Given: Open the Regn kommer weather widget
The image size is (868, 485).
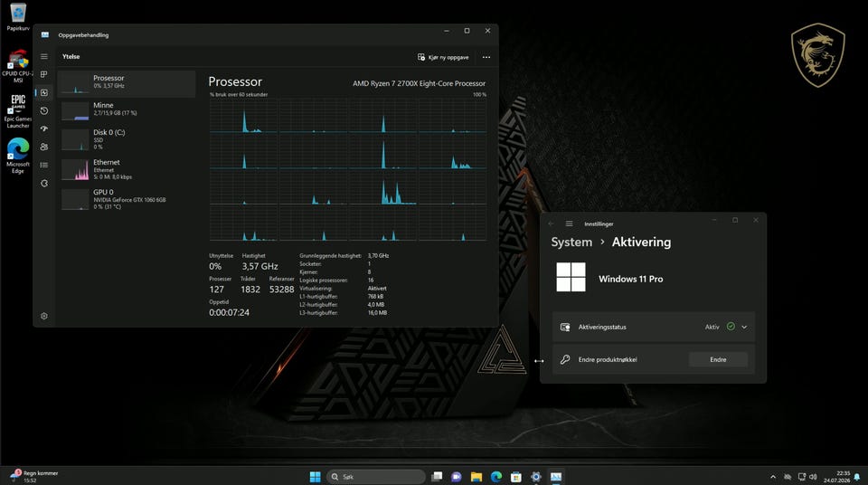Looking at the screenshot, I should click(x=34, y=476).
